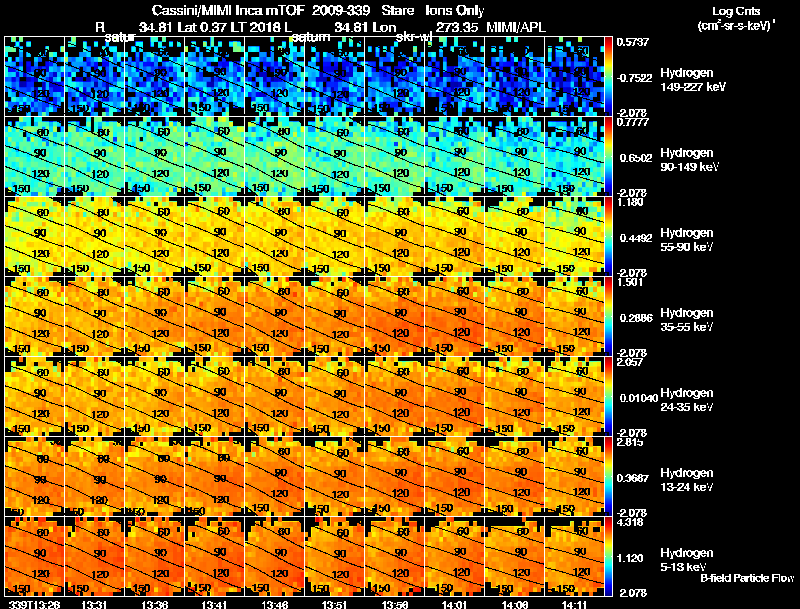Screen dimensions: 800x609
Task: Click the Hydrogen 13-24 keV row label
Action: tap(686, 480)
